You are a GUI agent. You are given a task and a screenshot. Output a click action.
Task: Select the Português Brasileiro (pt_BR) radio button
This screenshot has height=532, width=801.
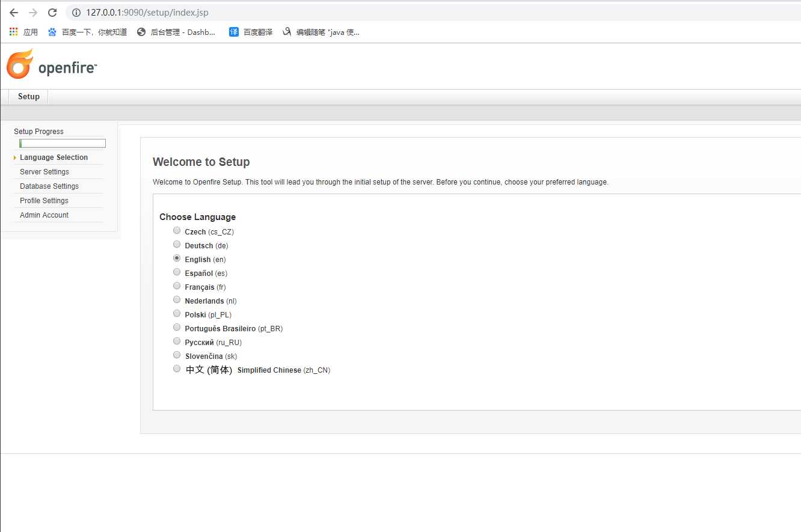pyautogui.click(x=177, y=327)
